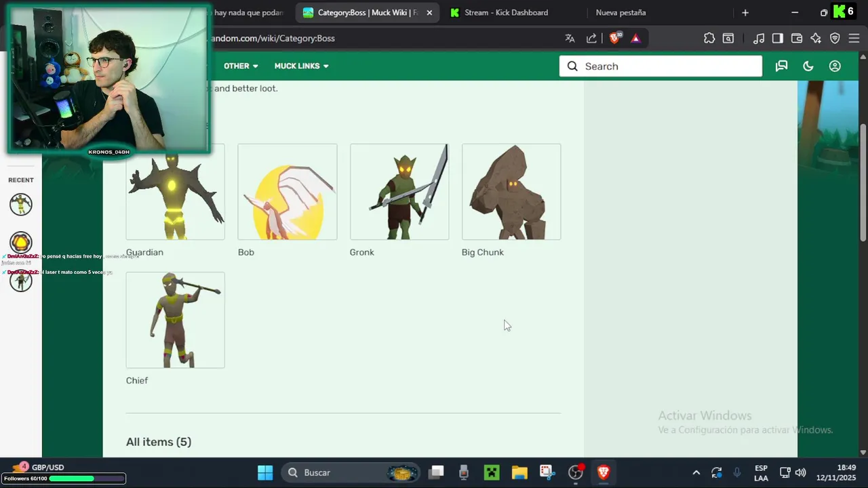Open the Guardian boss thumbnail
The width and height of the screenshot is (868, 488).
coord(175,192)
